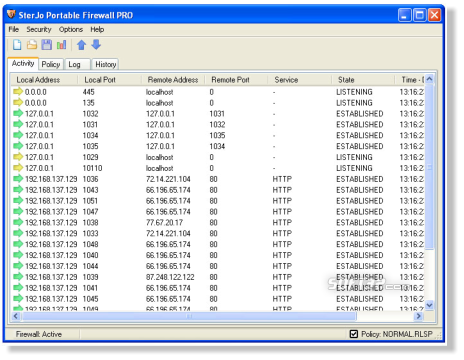
Task: Click green arrow icon of local port 1036 row
Action: (x=18, y=179)
